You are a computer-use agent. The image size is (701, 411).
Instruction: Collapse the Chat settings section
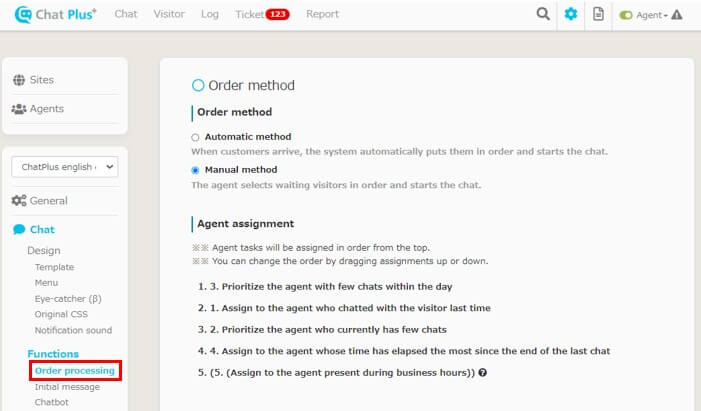pyautogui.click(x=42, y=229)
